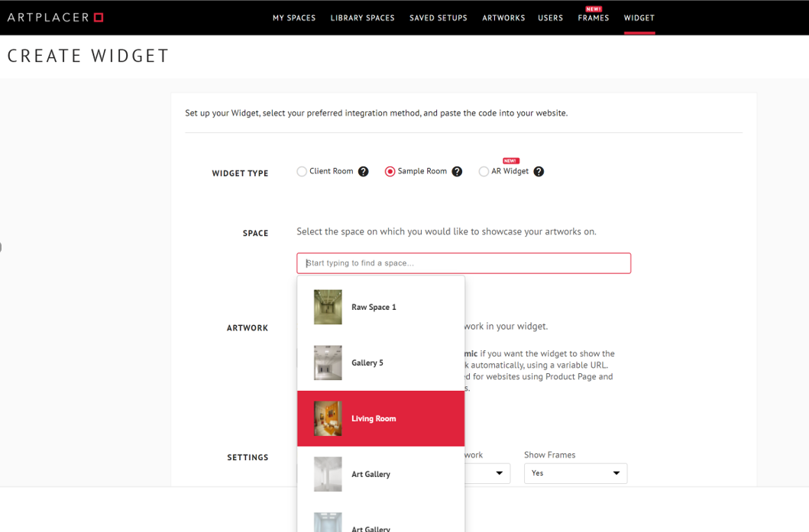Click the space search input field
The width and height of the screenshot is (809, 532).
(x=464, y=263)
